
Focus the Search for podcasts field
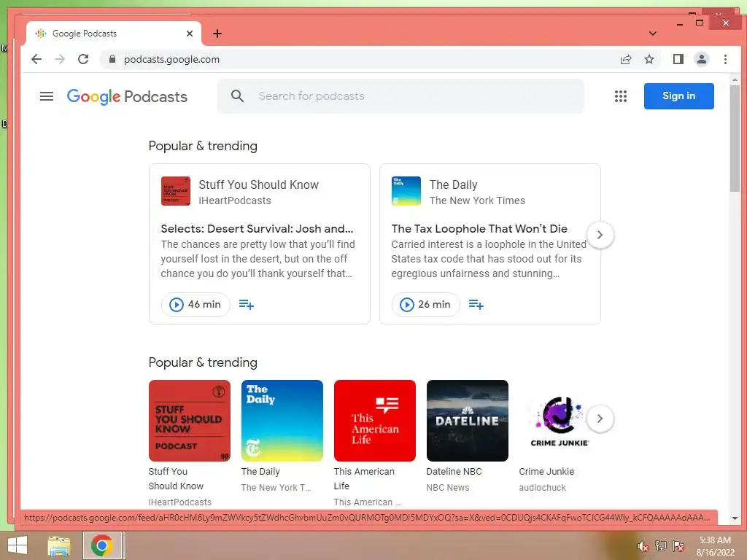click(x=400, y=96)
